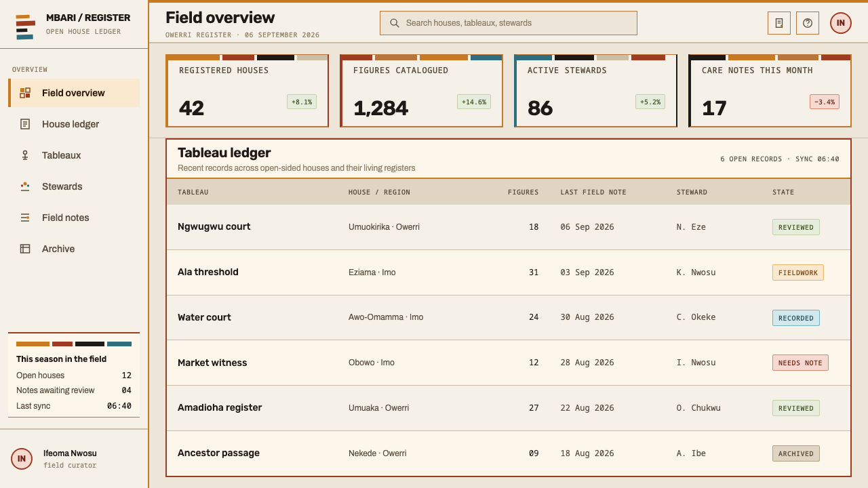Click the State column header
Screen dimensions: 868x488
point(783,192)
